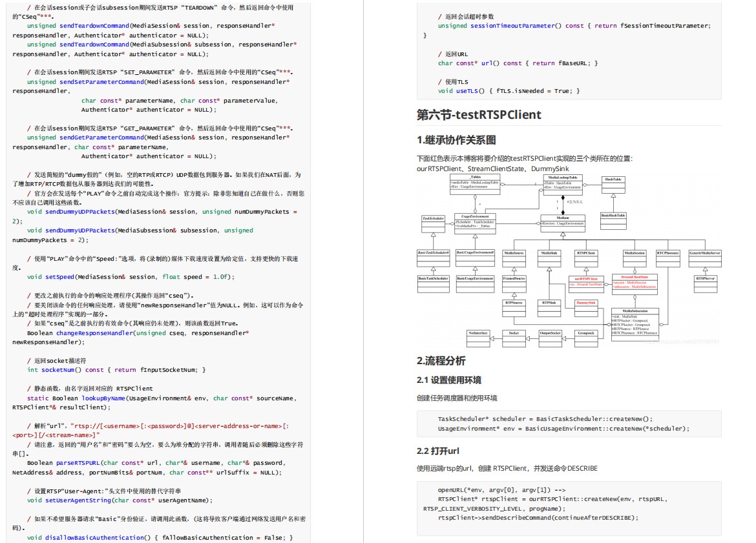Image resolution: width=756 pixels, height=543 pixels.
Task: Click the comment "/ 返回socket描述符"
Action: point(56,361)
